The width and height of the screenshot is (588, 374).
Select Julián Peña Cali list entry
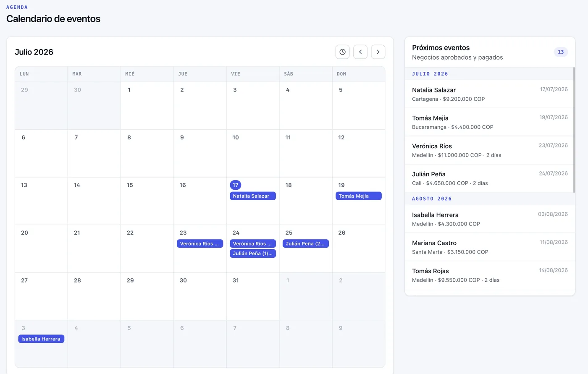pos(489,178)
